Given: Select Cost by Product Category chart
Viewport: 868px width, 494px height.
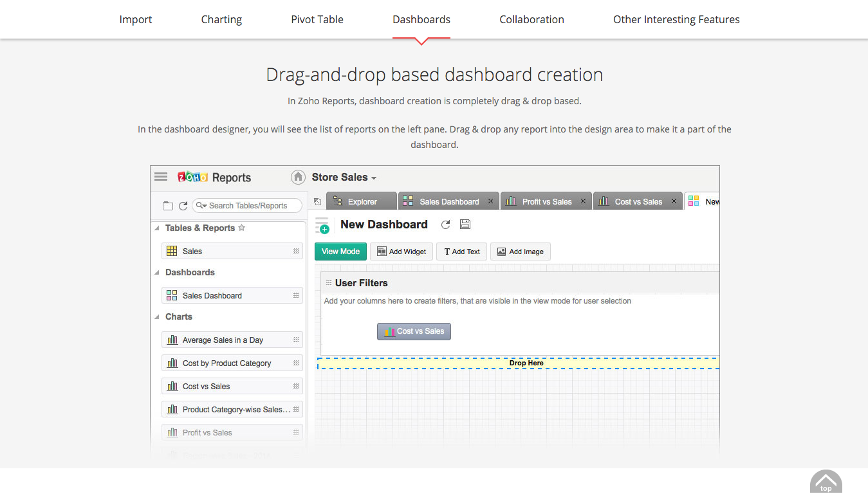Looking at the screenshot, I should click(x=232, y=363).
